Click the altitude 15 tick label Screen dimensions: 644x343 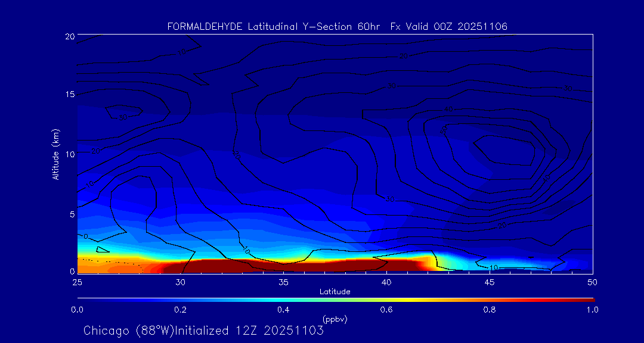click(x=69, y=95)
